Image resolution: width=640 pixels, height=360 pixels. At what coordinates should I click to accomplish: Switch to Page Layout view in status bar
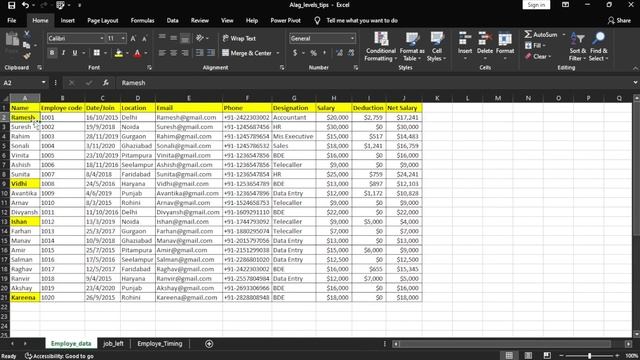(x=528, y=356)
